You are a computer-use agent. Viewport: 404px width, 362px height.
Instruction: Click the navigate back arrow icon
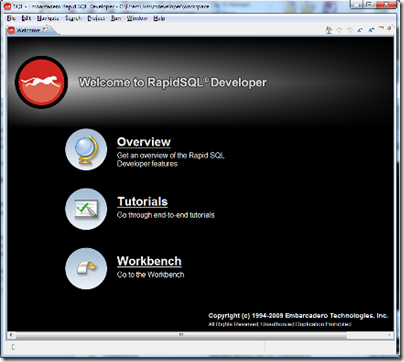(x=339, y=30)
